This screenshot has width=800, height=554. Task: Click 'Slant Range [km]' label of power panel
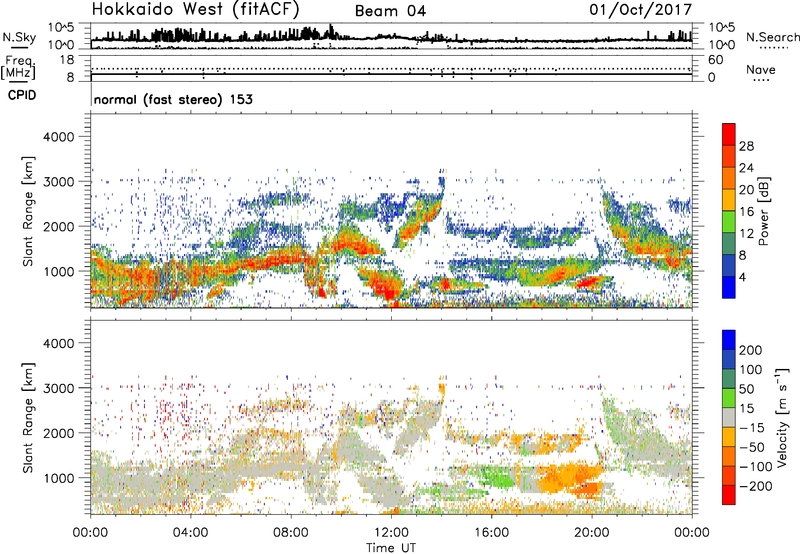point(28,211)
